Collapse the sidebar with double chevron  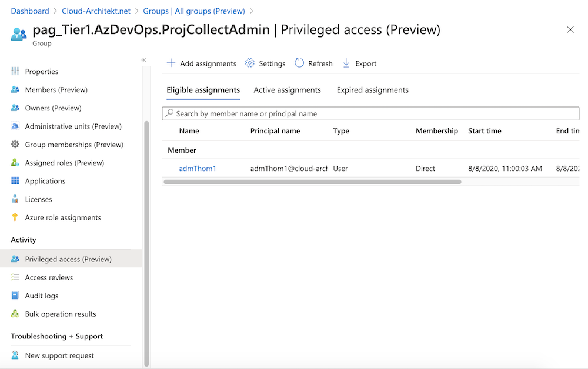point(143,59)
